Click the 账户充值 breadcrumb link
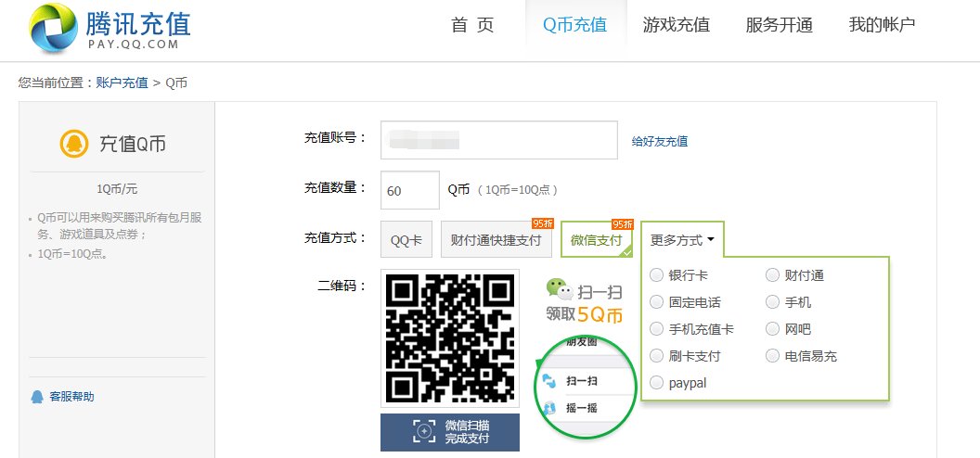This screenshot has width=980, height=458. tap(122, 83)
